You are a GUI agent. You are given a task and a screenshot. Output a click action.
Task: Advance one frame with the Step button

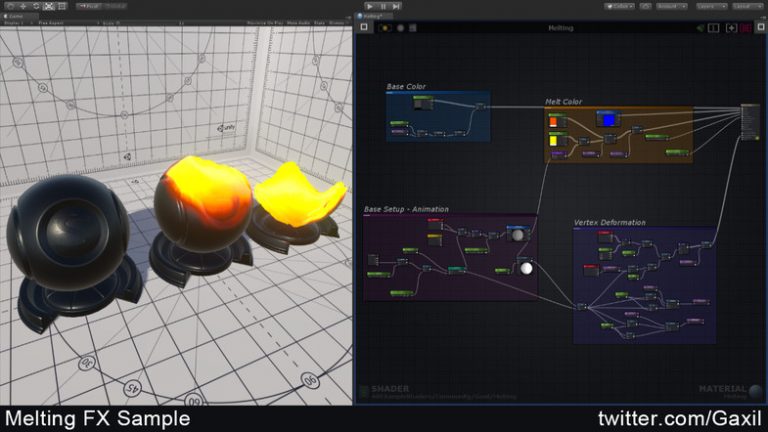coord(396,6)
